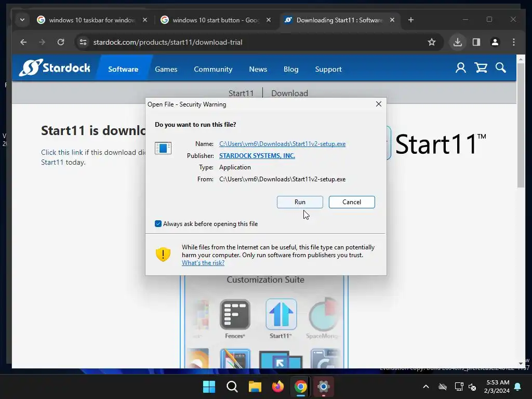This screenshot has height=399, width=532.
Task: Open the clock showing 5:53 AM
Action: 497,387
